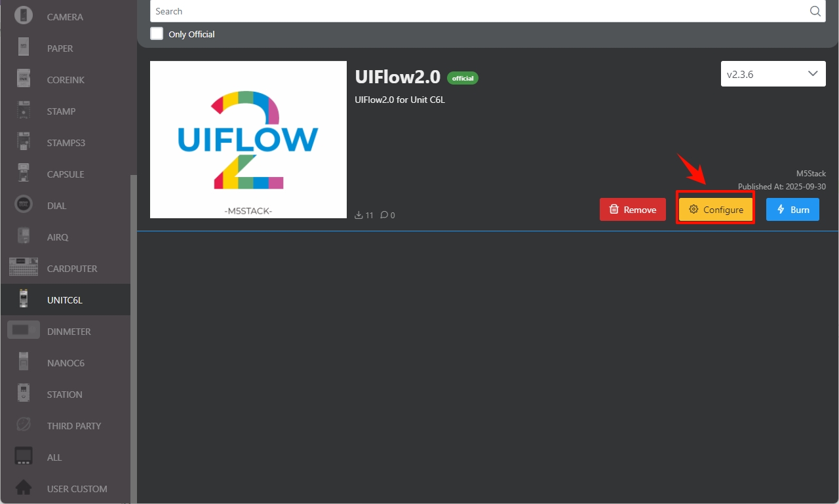Image resolution: width=839 pixels, height=504 pixels.
Task: Click the red Remove button
Action: 633,210
